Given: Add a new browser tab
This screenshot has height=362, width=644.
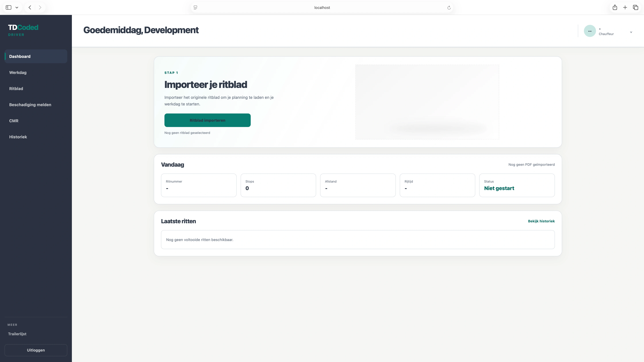Looking at the screenshot, I should click(x=625, y=7).
